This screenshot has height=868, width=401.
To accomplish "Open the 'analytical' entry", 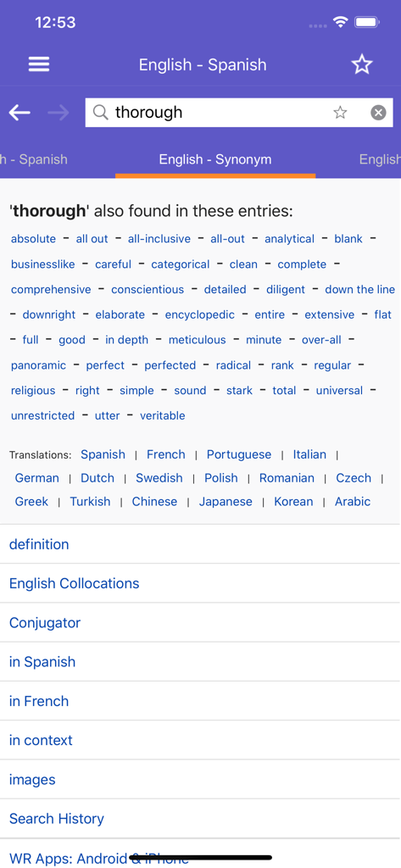I will pos(289,238).
